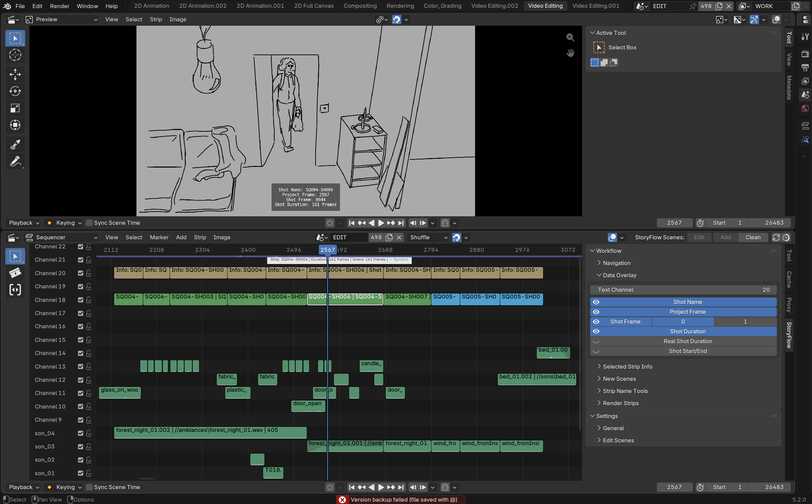This screenshot has height=504, width=812.
Task: Select the Annotate pencil tool
Action: [15, 161]
